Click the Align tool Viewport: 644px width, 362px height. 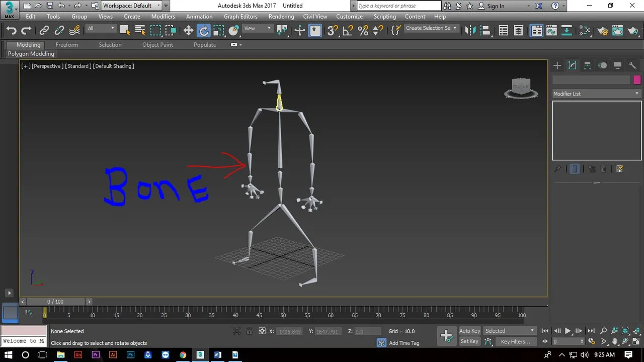click(486, 31)
